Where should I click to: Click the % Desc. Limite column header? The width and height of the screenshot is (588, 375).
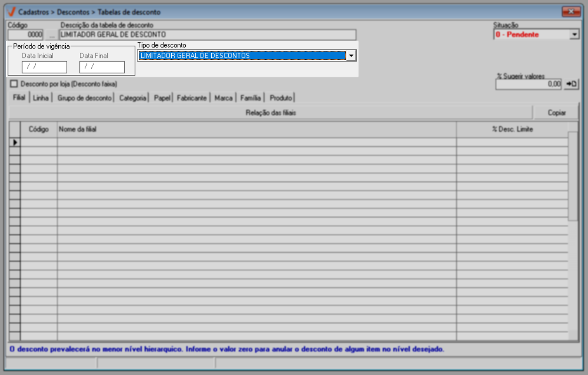pos(512,129)
